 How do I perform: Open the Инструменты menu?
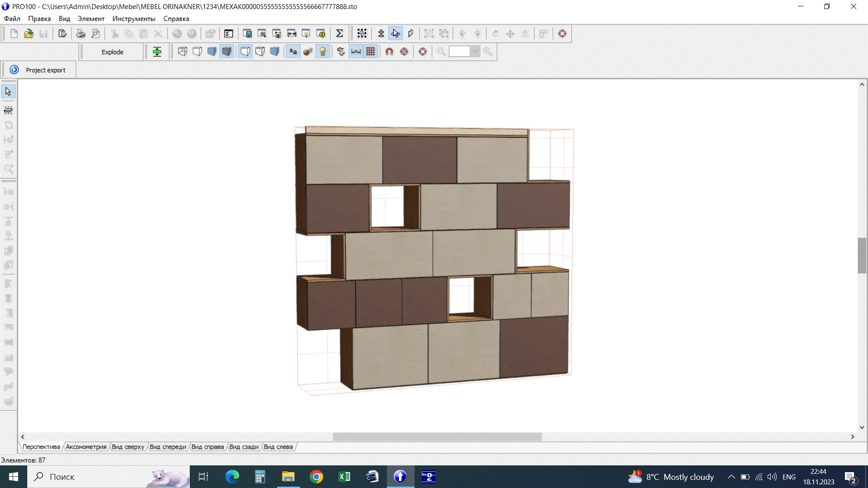coord(133,19)
